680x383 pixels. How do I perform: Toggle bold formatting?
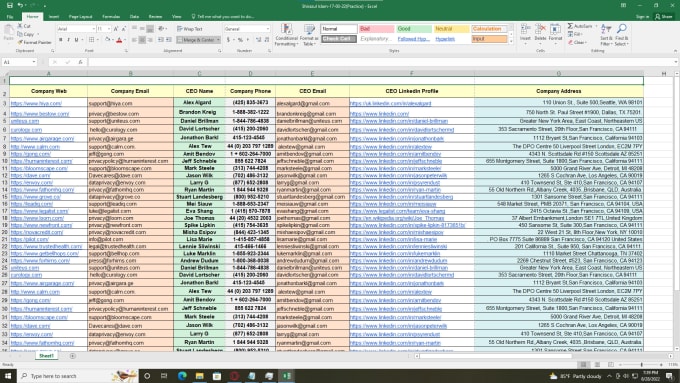point(60,40)
